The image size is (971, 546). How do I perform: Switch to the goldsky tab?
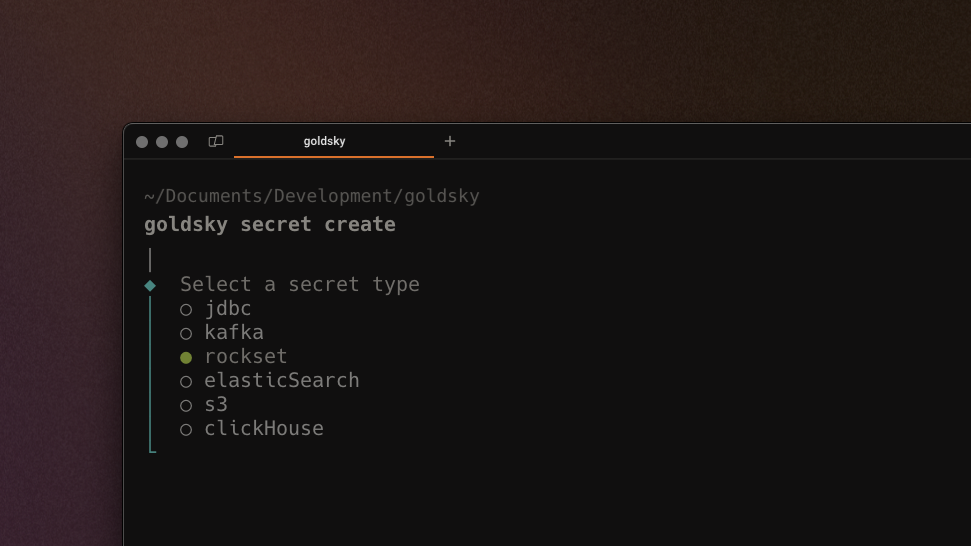tap(333, 141)
